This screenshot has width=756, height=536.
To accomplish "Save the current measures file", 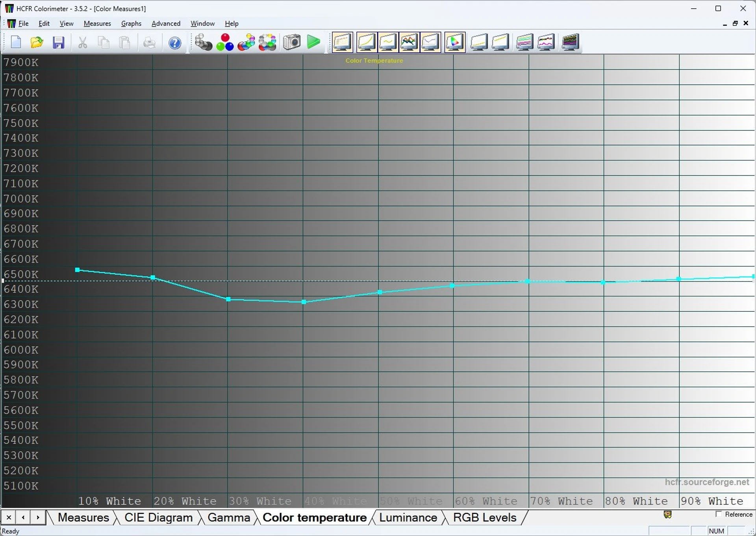I will tap(58, 42).
